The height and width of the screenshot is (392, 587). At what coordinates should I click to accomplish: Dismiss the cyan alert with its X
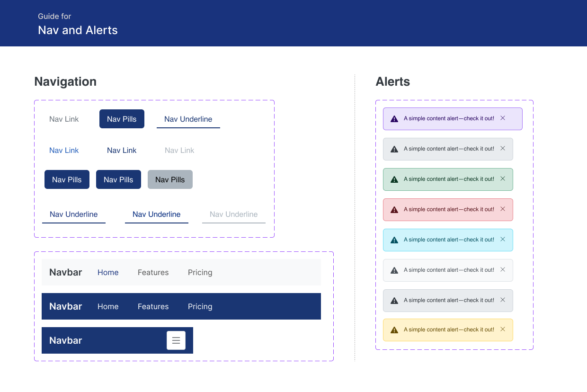point(503,240)
